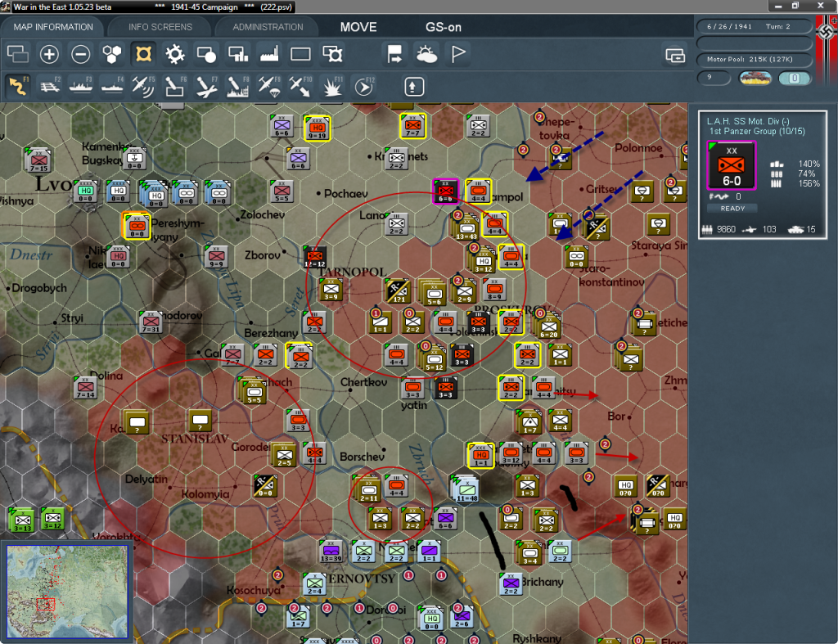This screenshot has height=644, width=838.
Task: Select the selected magenta-outlined L.A.H. unit on map
Action: [445, 191]
